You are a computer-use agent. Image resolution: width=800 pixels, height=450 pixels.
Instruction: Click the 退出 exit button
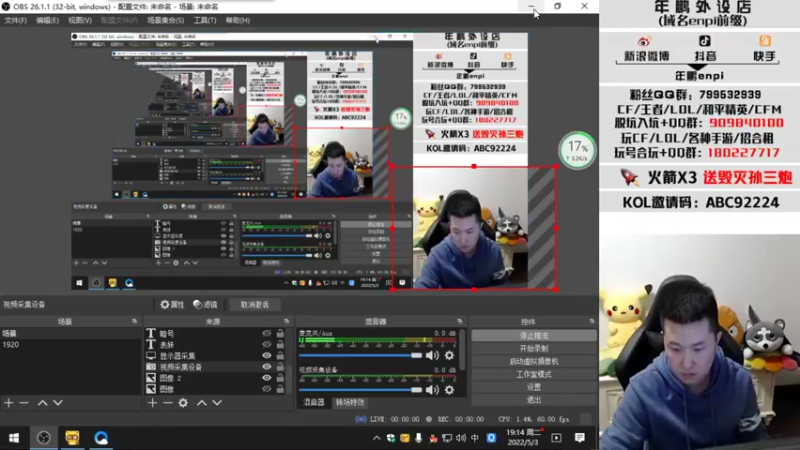pos(534,400)
